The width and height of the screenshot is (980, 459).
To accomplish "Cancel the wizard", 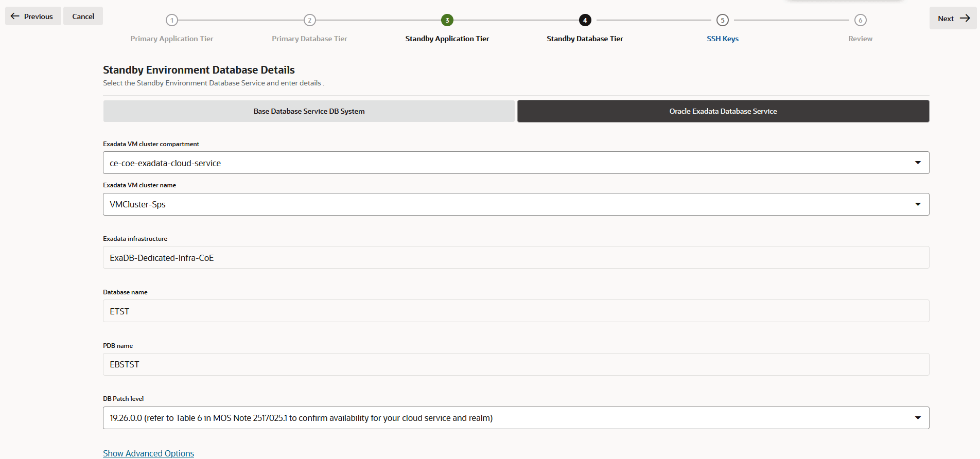I will coord(83,16).
